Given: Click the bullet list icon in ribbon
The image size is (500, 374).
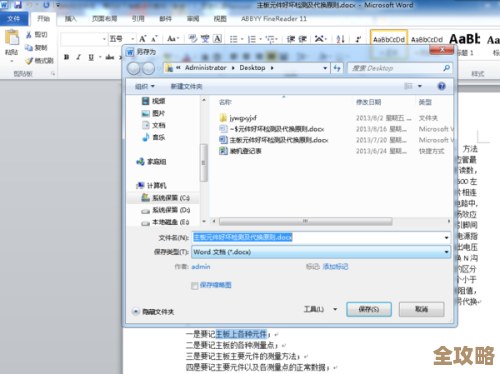Looking at the screenshot, I should click(234, 39).
